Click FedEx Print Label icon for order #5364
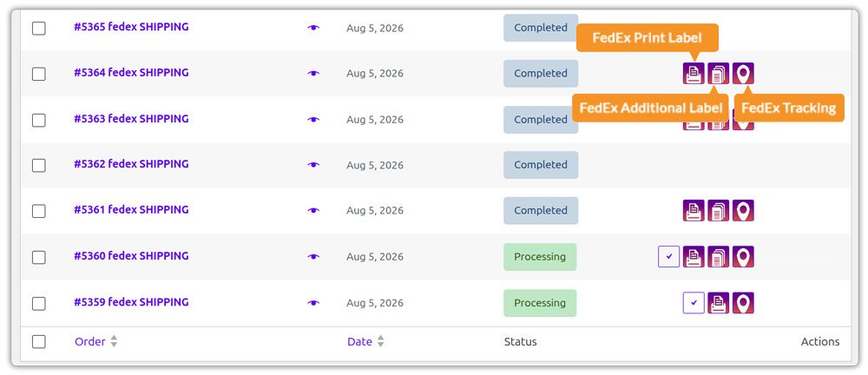The width and height of the screenshot is (868, 375). click(x=693, y=73)
